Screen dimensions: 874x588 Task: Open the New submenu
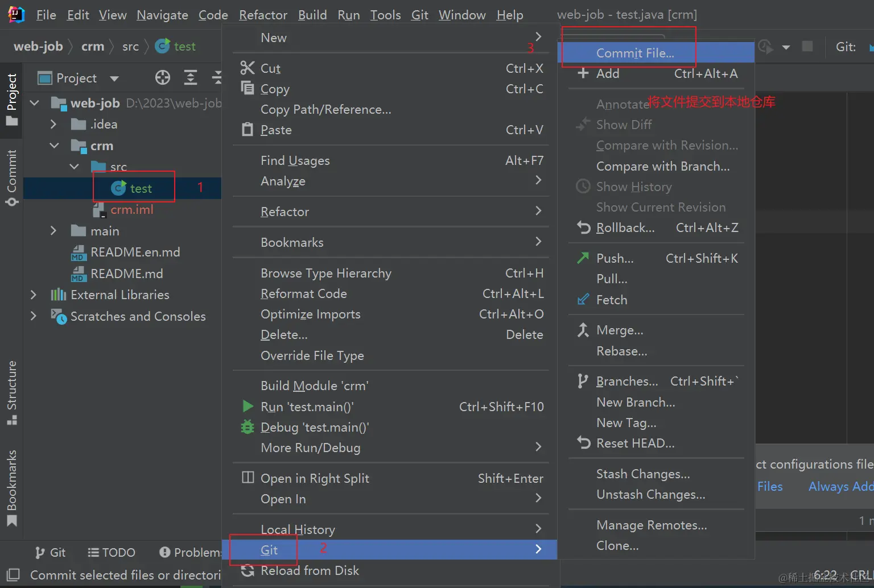[390, 38]
